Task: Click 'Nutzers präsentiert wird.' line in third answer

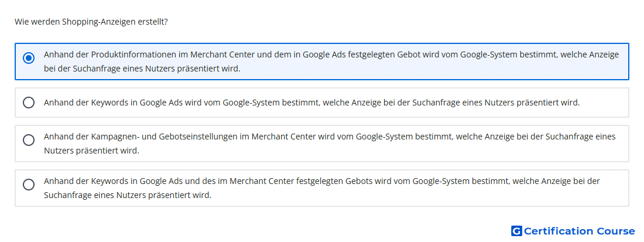Action: [x=91, y=151]
